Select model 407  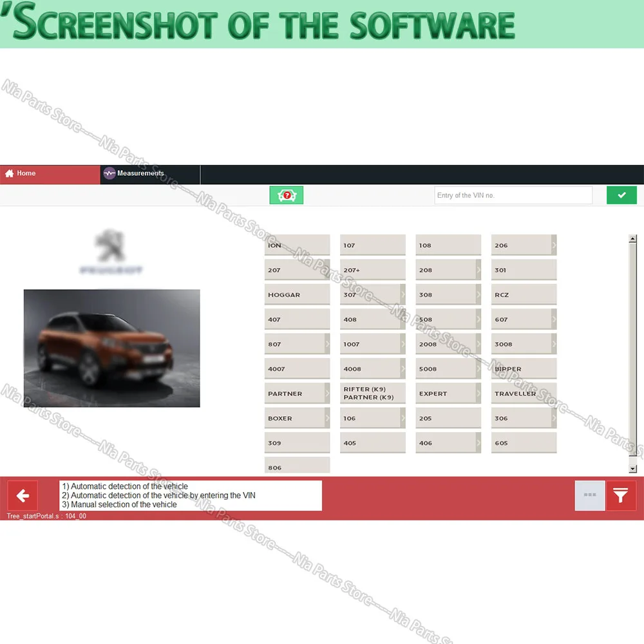tap(297, 319)
